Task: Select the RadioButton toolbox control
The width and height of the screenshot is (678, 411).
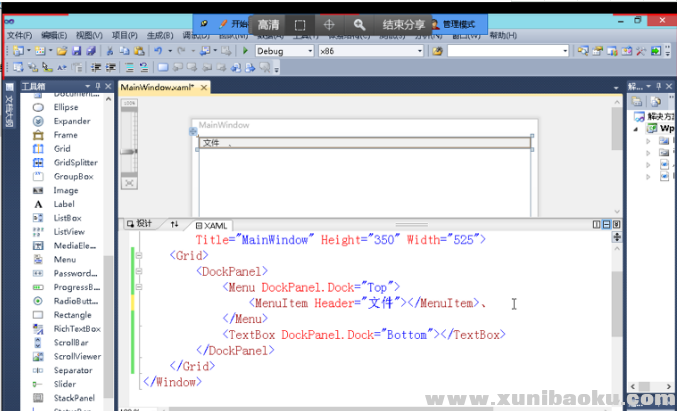Action: coord(74,300)
